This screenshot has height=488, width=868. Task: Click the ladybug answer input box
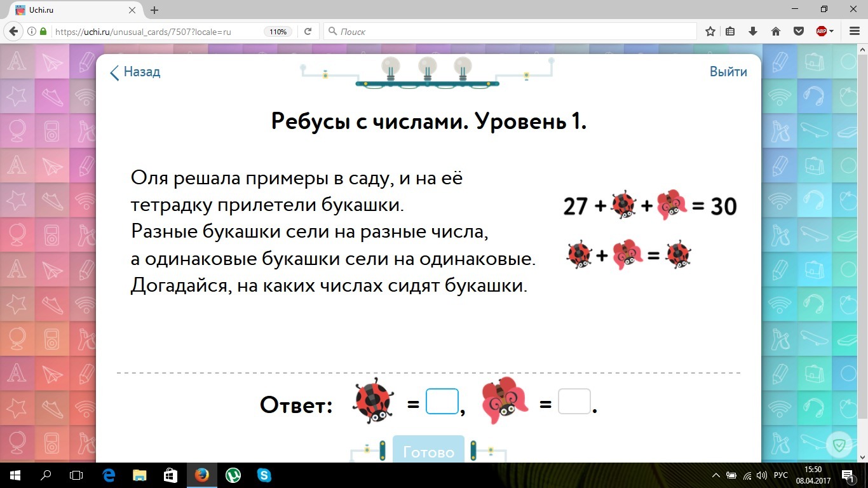coord(442,402)
